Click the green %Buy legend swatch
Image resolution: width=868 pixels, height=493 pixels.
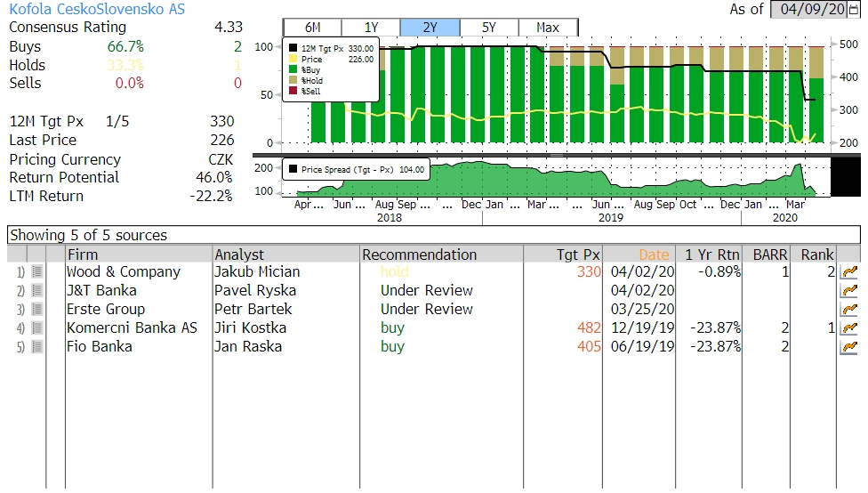tap(293, 69)
